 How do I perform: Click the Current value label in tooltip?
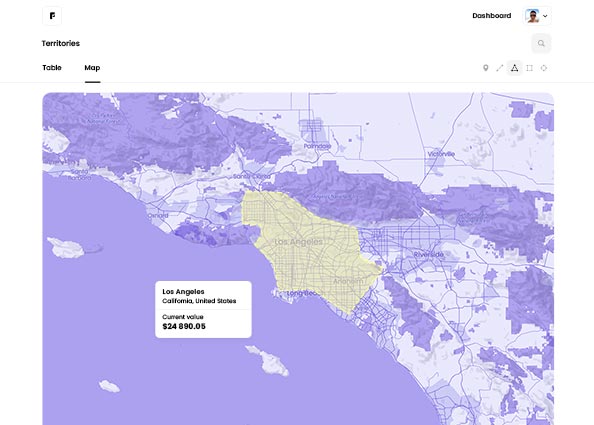click(x=183, y=317)
